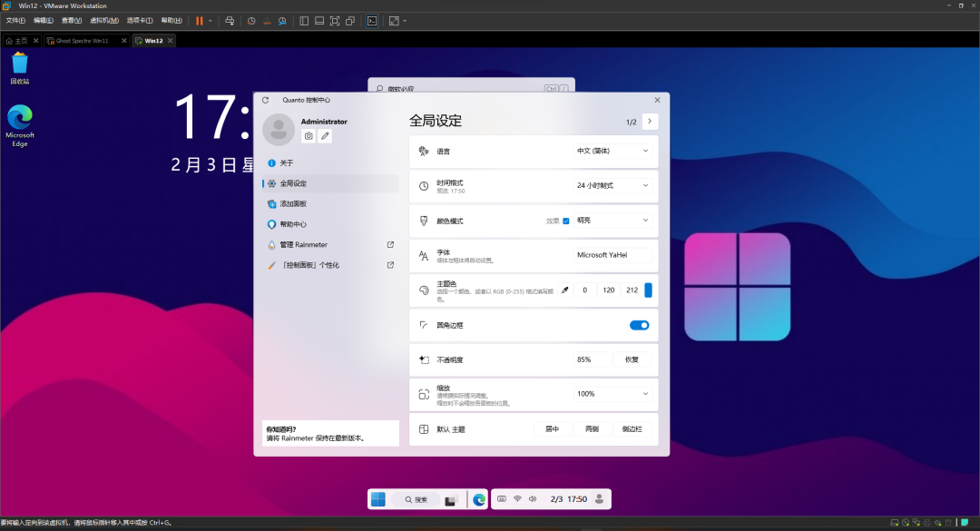Select 侧边栏 as the default theme
The height and width of the screenshot is (531, 980).
coord(633,428)
